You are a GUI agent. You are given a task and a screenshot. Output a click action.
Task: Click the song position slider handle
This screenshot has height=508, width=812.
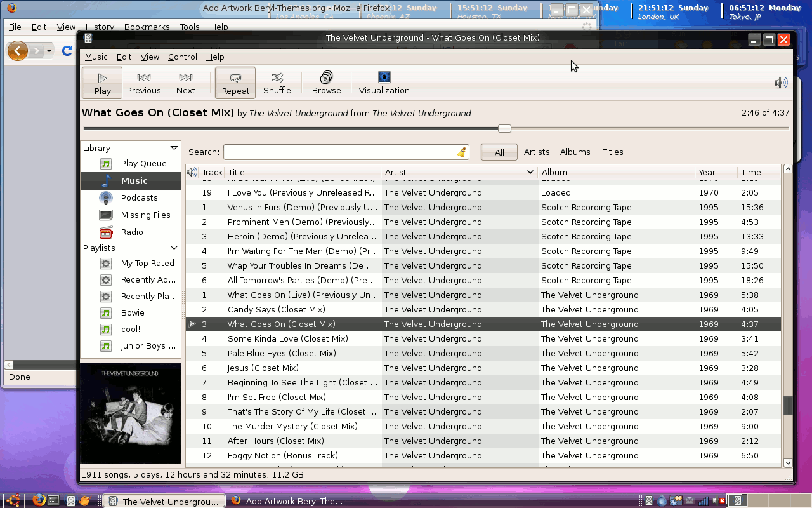[504, 128]
